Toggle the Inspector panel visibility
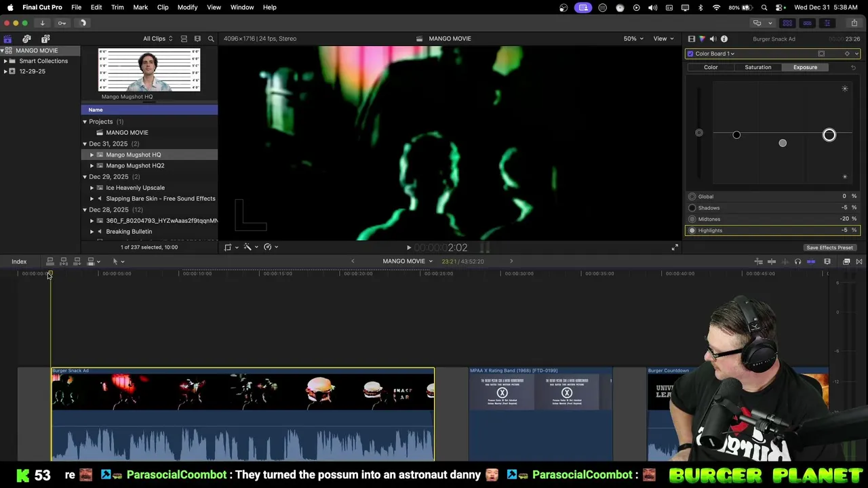 (827, 23)
